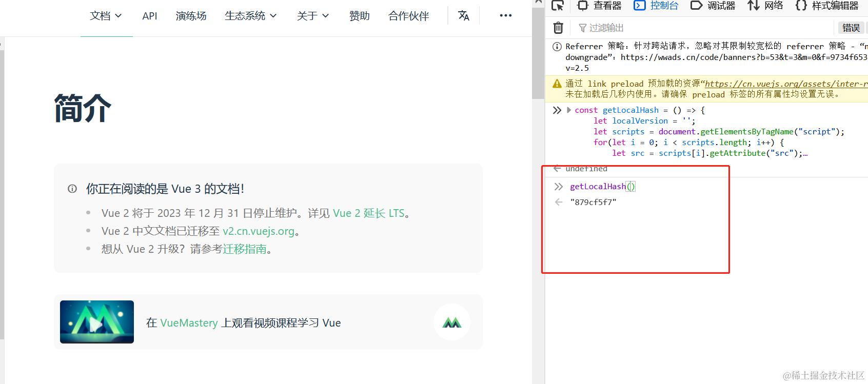Screen dimensions: 868x384
Task: Open the 迁移指南 migration guide link
Action: pos(245,249)
